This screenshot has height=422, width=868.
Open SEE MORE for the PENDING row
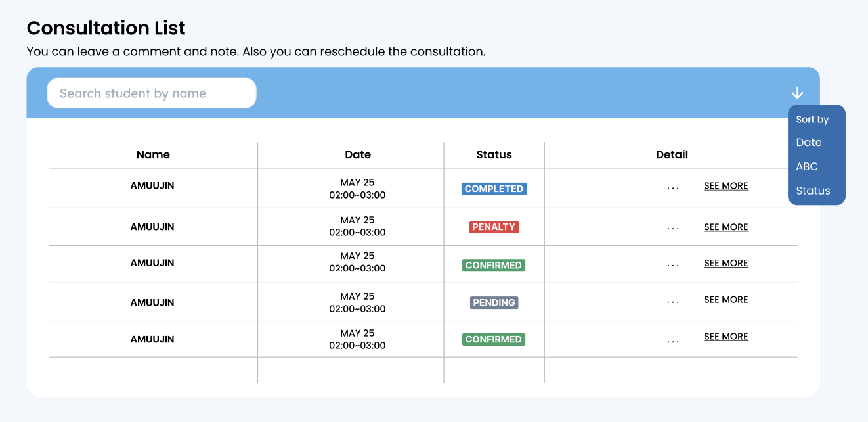726,300
